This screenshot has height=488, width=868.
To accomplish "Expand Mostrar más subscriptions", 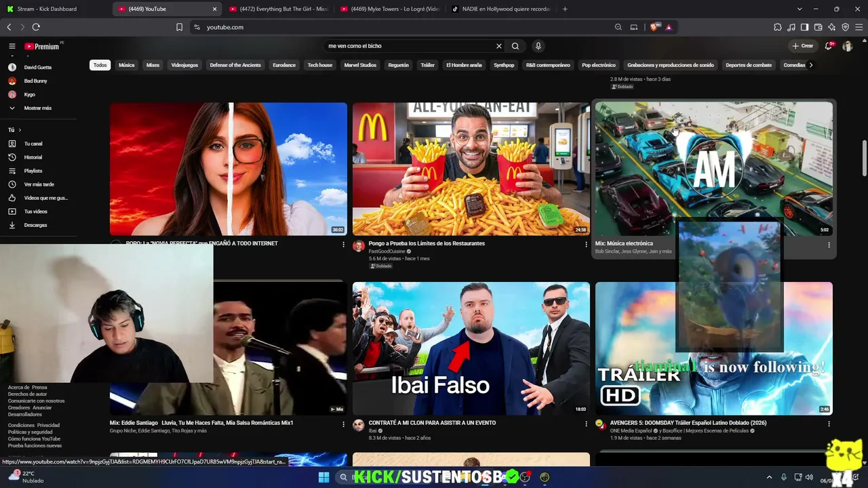I will 38,108.
